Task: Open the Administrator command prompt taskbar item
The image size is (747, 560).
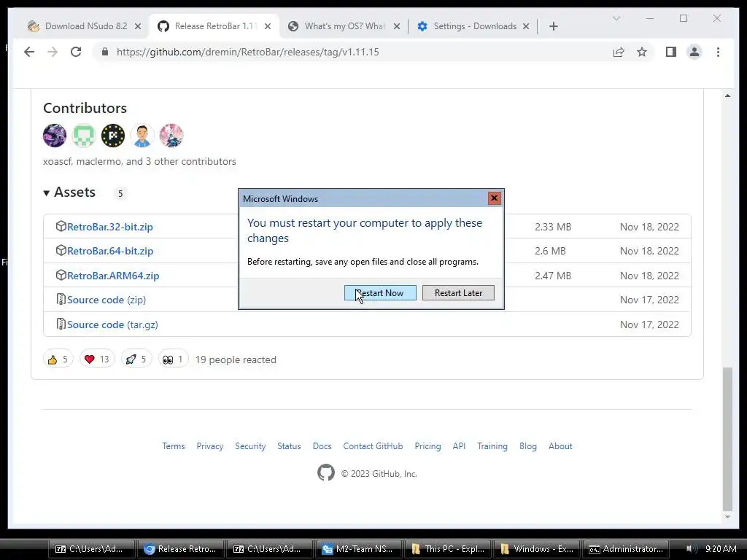Action: [626, 549]
